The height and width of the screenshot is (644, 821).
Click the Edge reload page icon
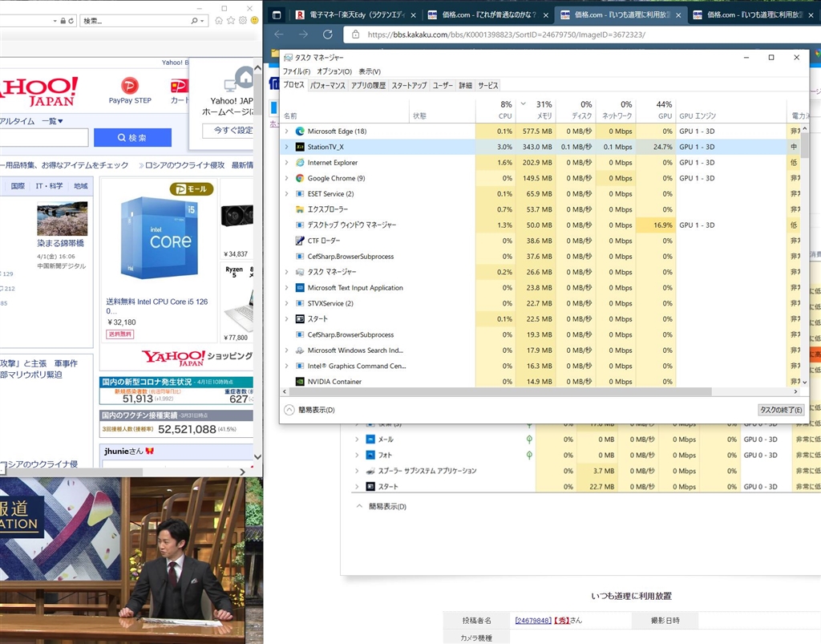(x=328, y=34)
